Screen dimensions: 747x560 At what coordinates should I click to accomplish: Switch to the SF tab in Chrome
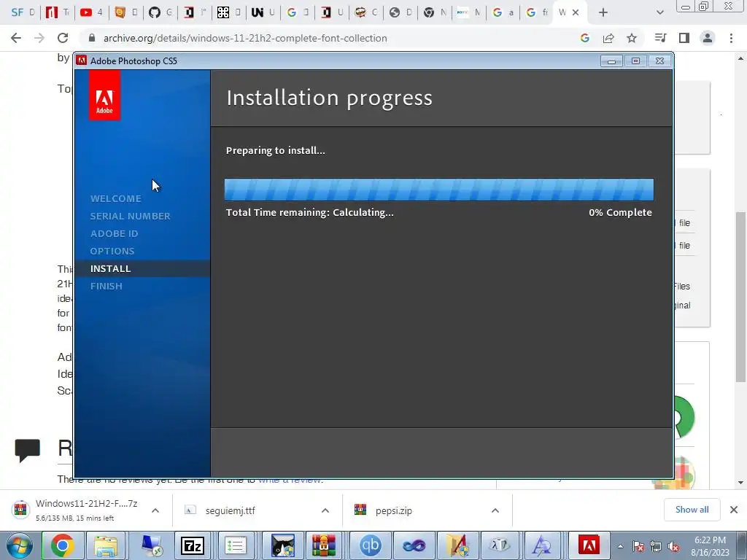(23, 12)
